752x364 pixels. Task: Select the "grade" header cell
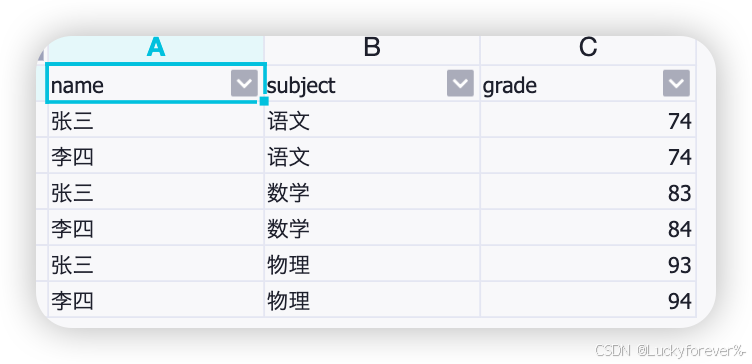coord(588,83)
